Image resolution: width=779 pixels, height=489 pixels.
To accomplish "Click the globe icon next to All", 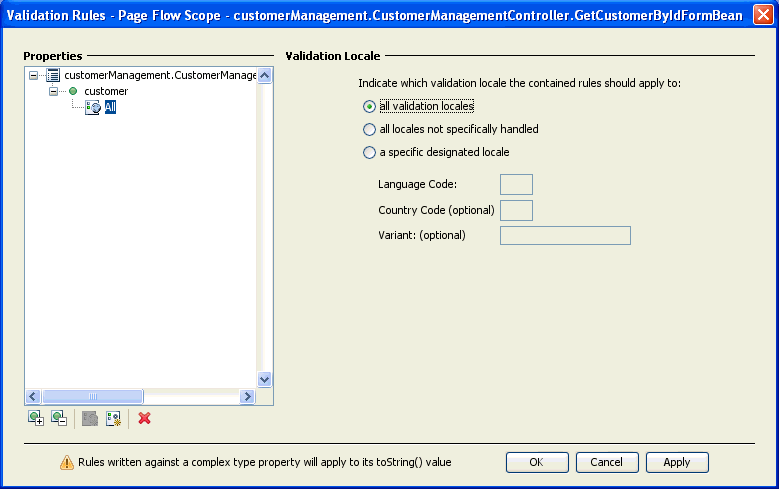I will click(x=93, y=107).
